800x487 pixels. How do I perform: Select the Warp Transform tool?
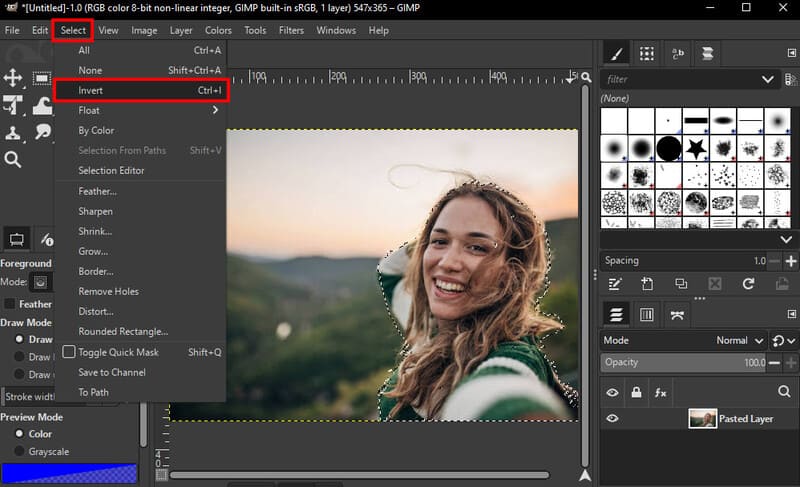(x=42, y=106)
